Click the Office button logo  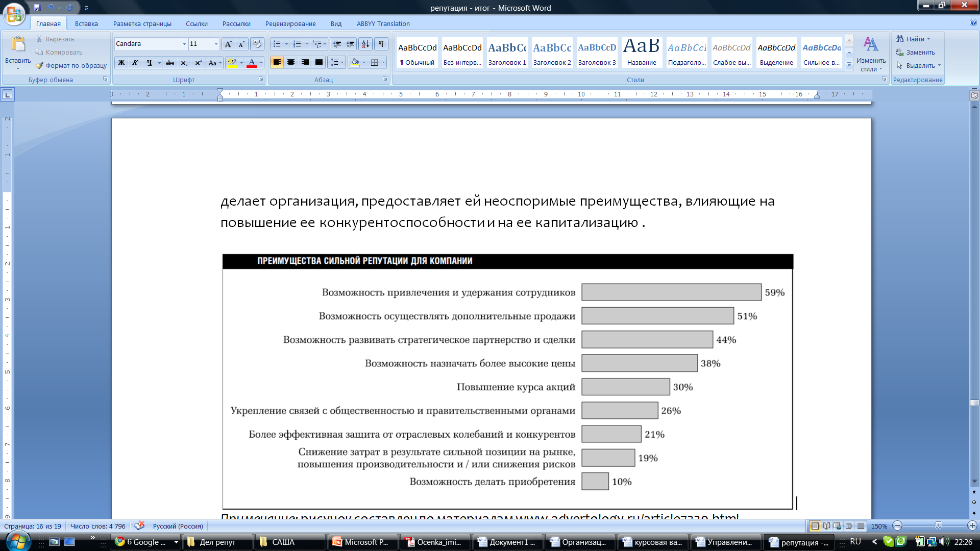point(14,14)
